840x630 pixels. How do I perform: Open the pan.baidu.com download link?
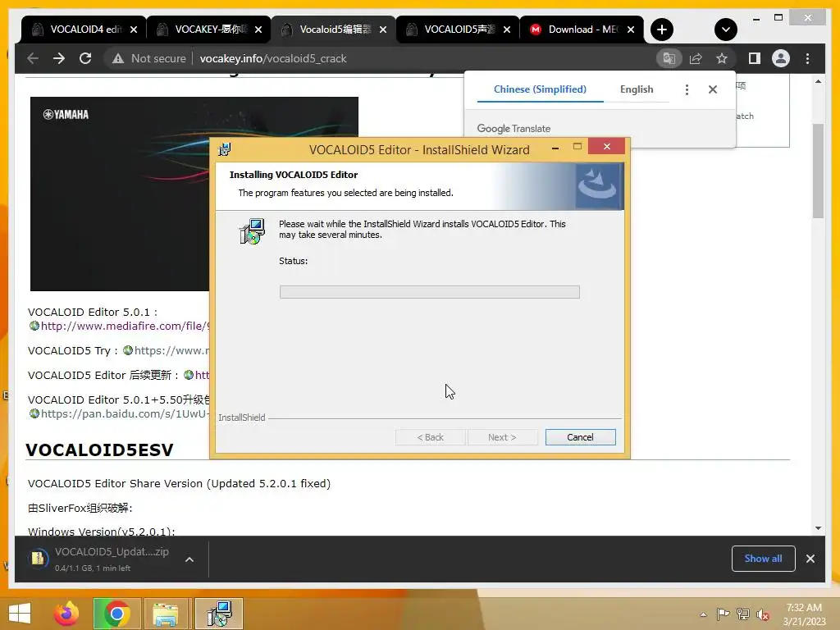coord(125,413)
